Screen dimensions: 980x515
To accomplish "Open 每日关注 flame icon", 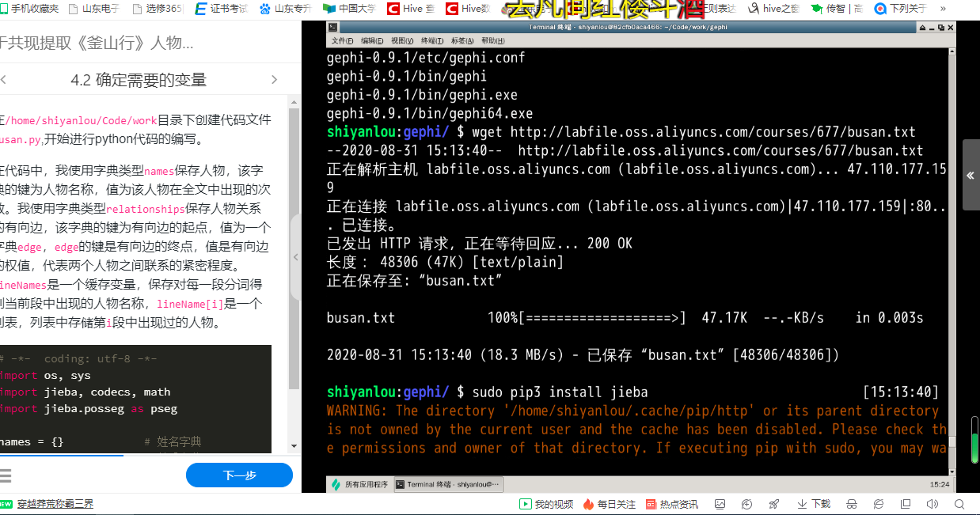I will point(610,504).
